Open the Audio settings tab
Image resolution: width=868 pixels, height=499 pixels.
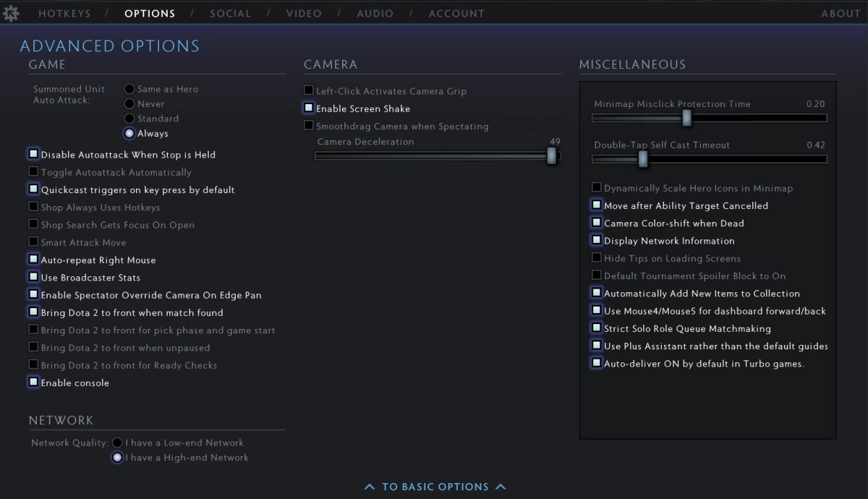(x=375, y=13)
